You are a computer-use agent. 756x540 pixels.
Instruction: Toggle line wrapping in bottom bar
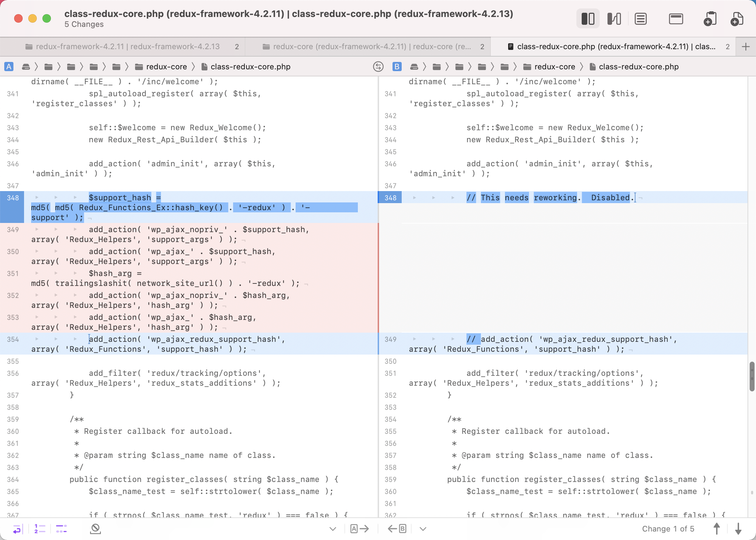[x=17, y=529]
